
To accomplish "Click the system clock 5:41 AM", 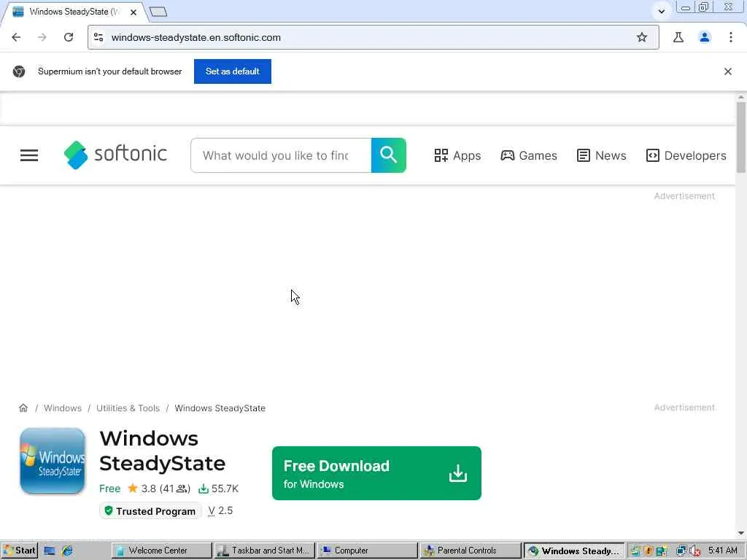I will [x=722, y=551].
